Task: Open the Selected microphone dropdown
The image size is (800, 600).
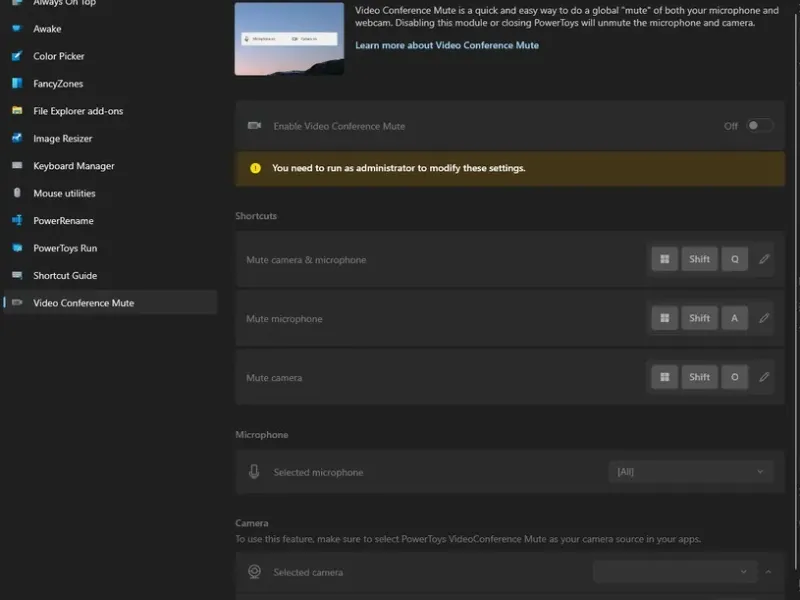Action: [x=691, y=472]
